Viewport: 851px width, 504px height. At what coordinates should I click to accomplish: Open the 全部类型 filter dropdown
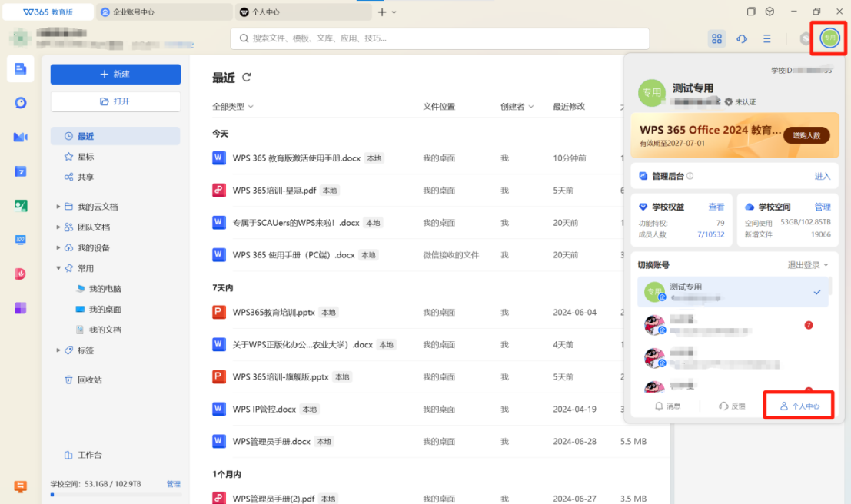point(233,107)
